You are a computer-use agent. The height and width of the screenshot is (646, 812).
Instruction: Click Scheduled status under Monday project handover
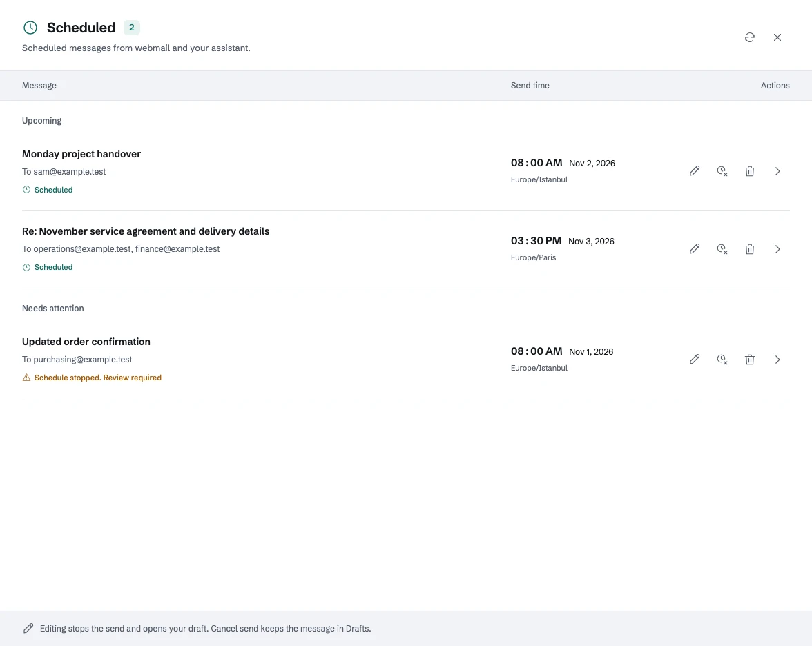48,190
